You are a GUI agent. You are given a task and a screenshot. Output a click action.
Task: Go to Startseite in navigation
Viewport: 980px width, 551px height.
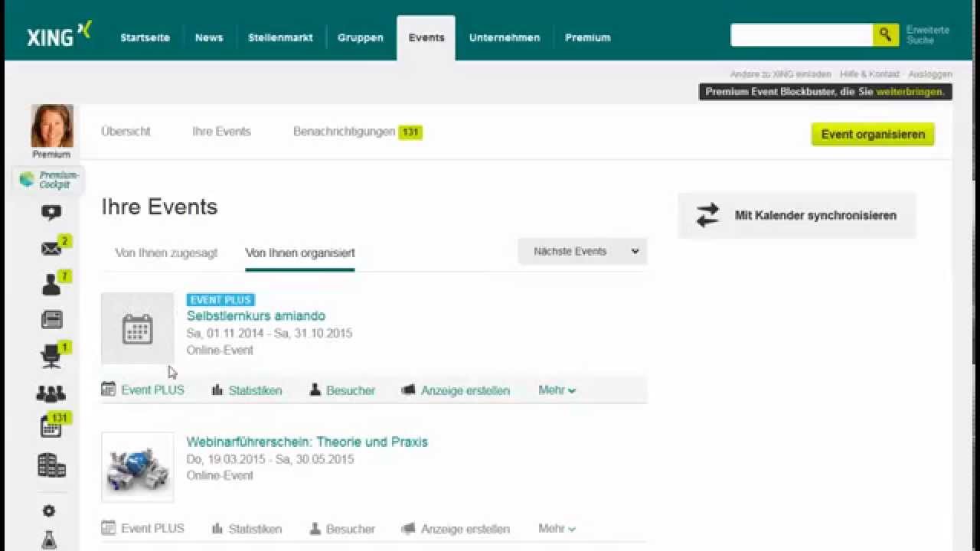145,37
